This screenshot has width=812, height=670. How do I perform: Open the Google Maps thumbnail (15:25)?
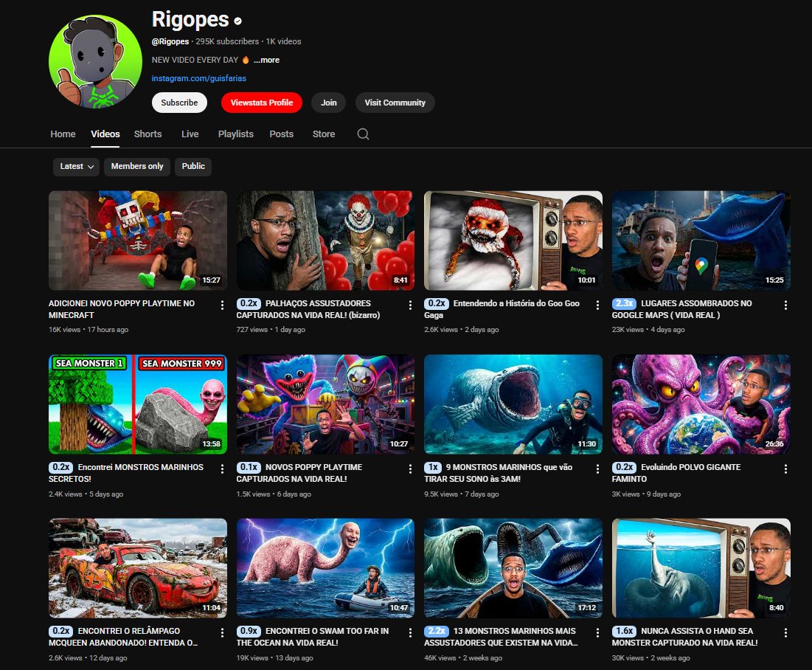click(701, 241)
